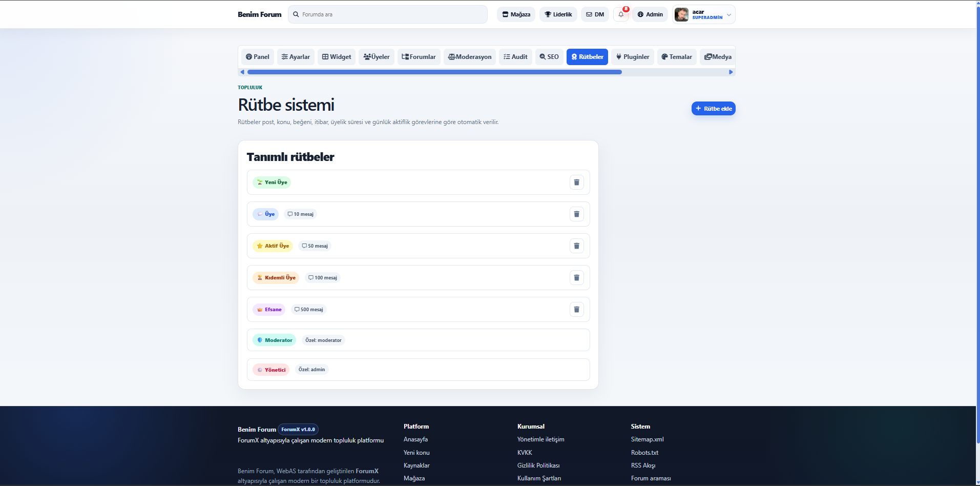Click the Moderator rank badge
This screenshot has height=486, width=980.
click(x=274, y=340)
